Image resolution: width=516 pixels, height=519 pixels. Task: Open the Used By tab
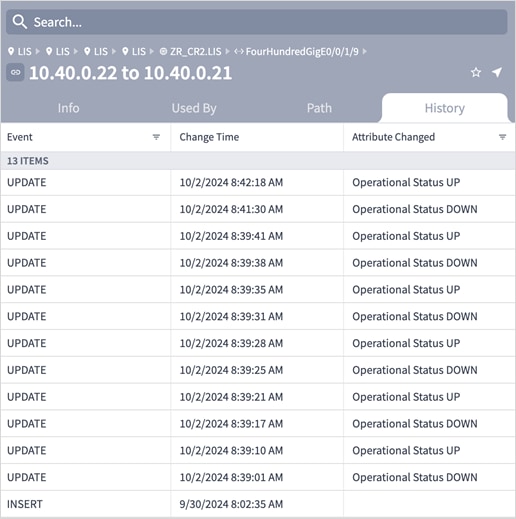194,108
